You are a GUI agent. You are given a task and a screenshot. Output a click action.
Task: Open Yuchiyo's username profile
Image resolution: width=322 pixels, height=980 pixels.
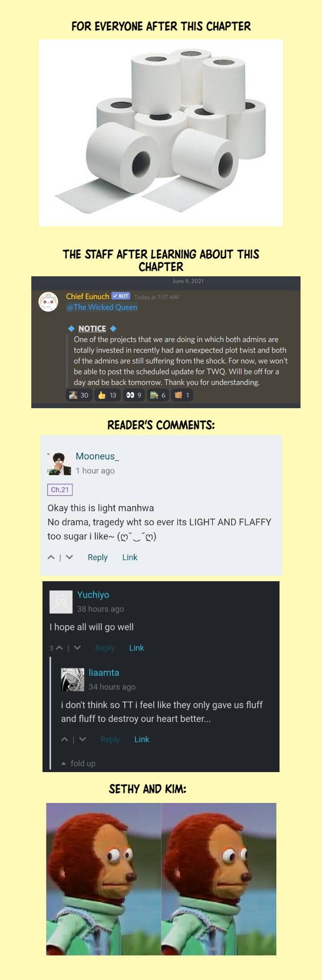[x=93, y=595]
